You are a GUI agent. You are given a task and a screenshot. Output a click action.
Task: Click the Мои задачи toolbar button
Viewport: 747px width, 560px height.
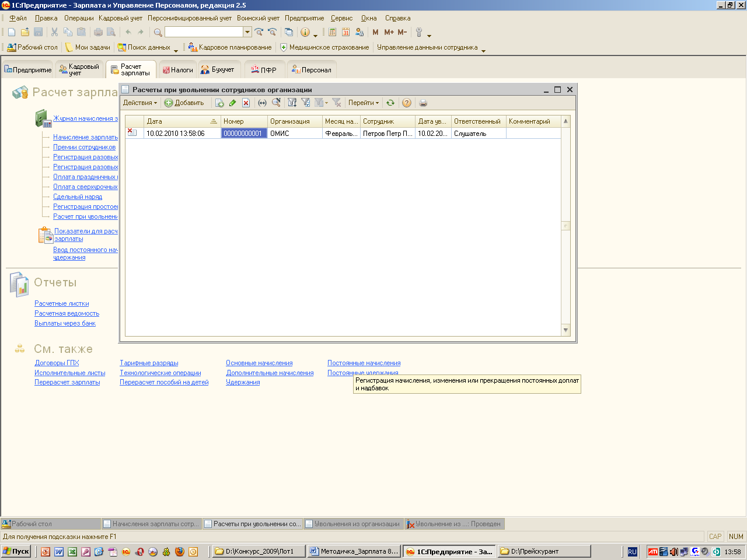point(88,47)
